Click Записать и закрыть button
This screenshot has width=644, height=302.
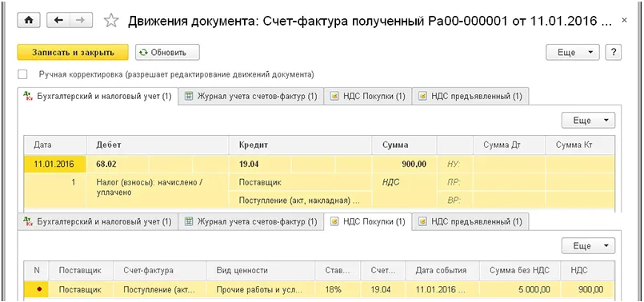click(x=73, y=53)
